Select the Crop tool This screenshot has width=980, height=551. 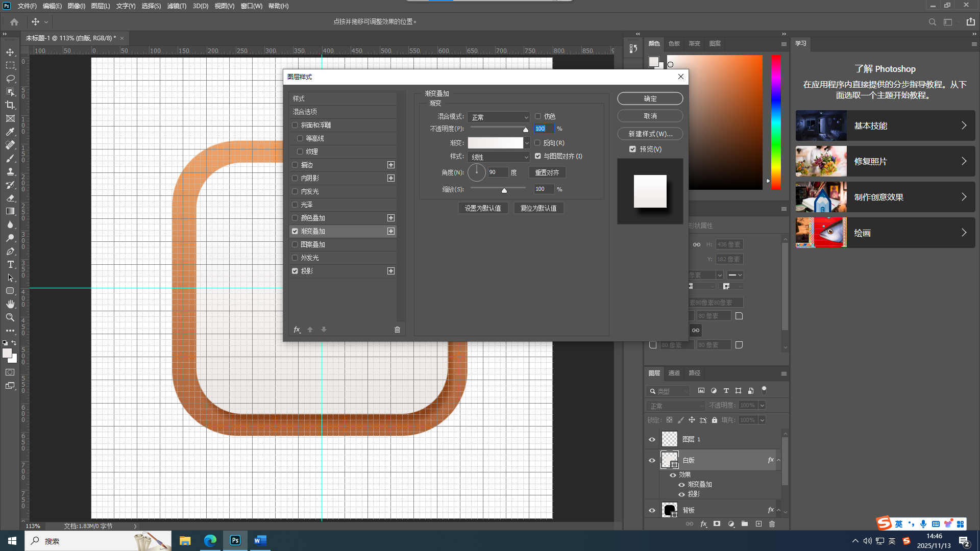(10, 105)
